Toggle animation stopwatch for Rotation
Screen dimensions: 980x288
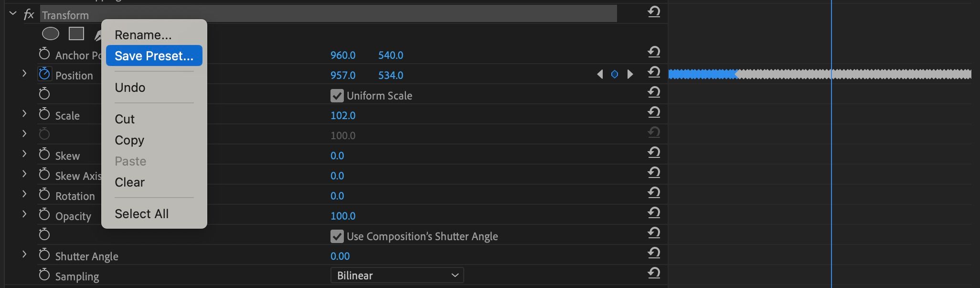click(x=44, y=195)
